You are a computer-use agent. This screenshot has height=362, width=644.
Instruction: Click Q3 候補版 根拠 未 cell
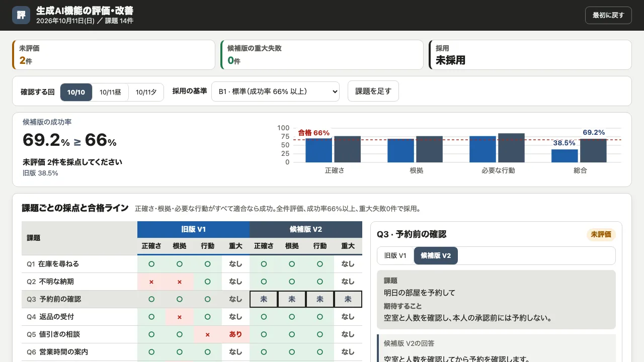click(292, 299)
